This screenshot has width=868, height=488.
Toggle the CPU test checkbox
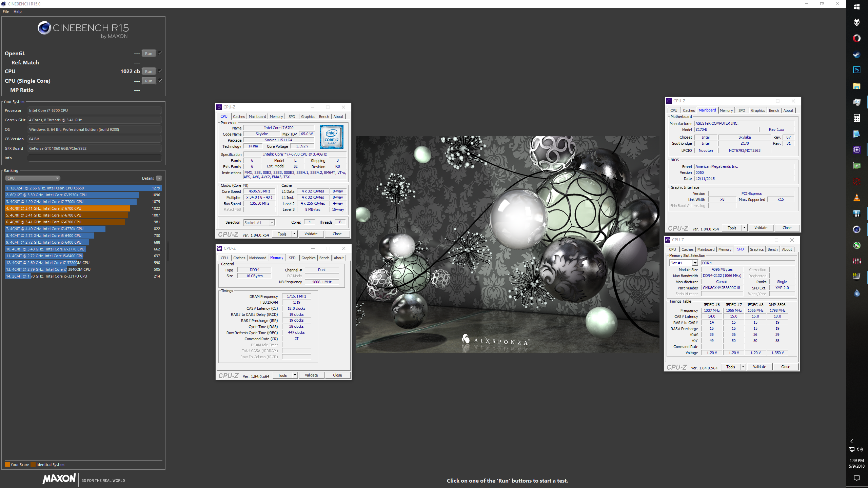(x=160, y=71)
